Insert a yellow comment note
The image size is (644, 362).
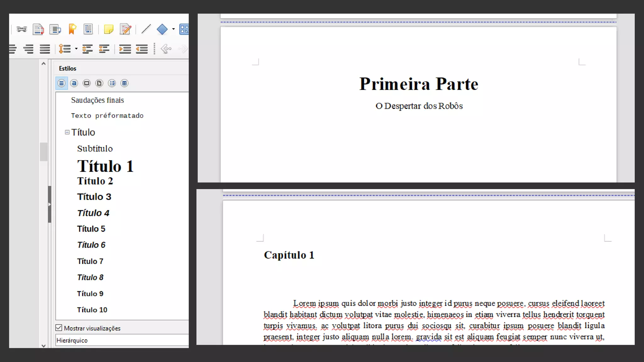(x=108, y=29)
